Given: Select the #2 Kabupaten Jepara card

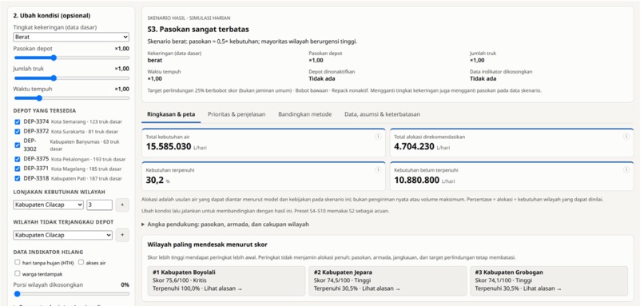Looking at the screenshot, I should pos(388,280).
